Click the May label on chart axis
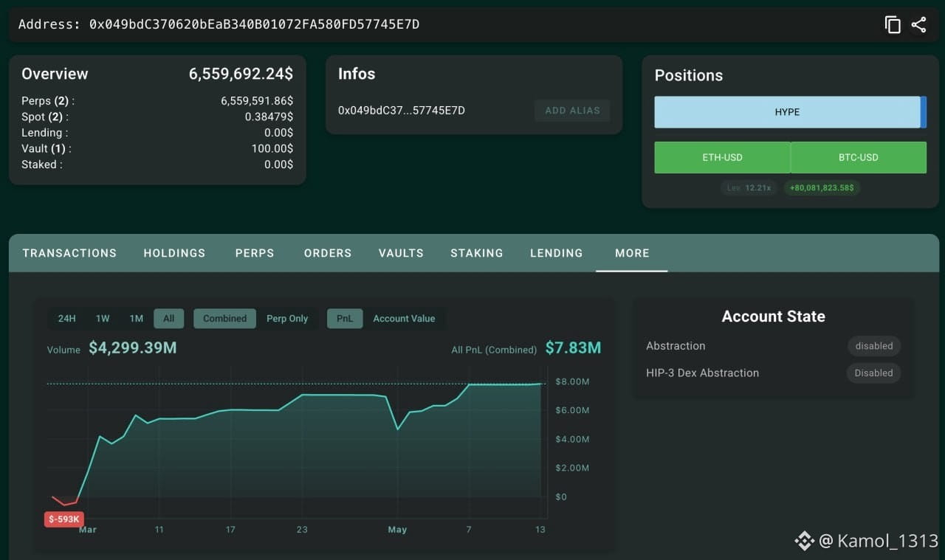This screenshot has width=945, height=560. 397,530
